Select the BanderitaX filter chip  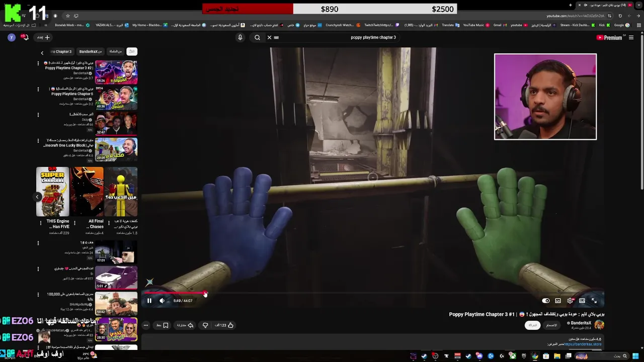coord(91,51)
